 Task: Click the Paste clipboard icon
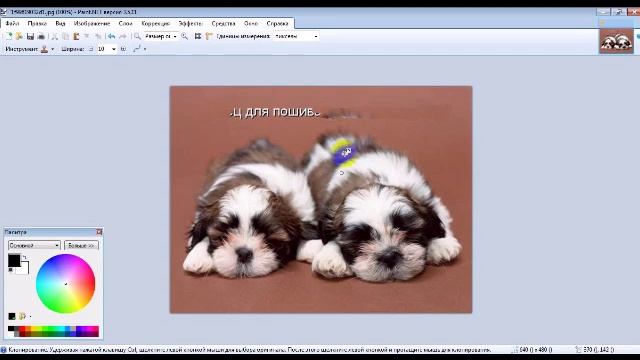(76, 36)
